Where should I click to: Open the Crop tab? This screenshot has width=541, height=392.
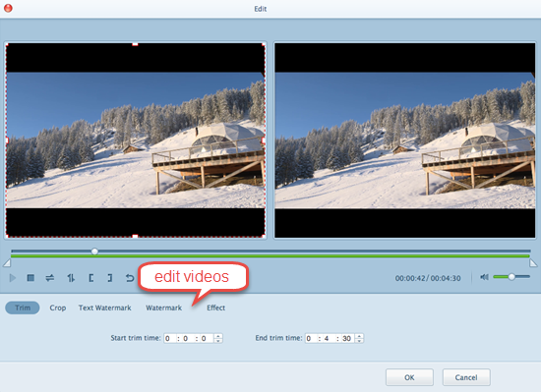coord(58,308)
